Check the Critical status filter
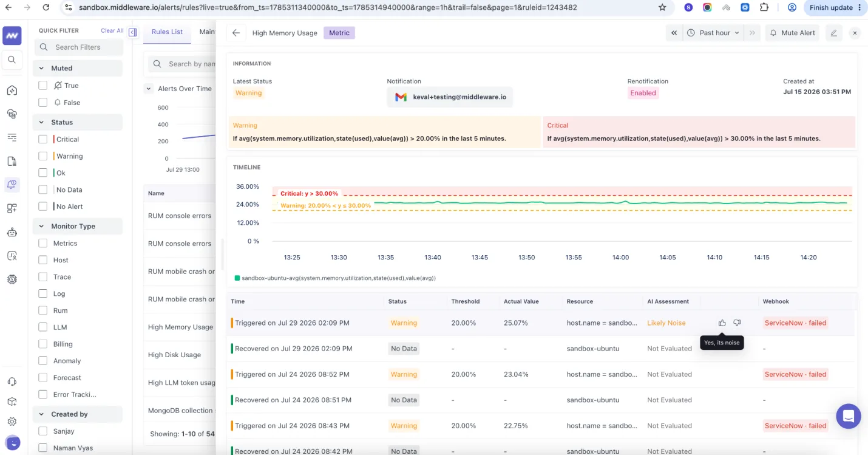 pyautogui.click(x=42, y=139)
